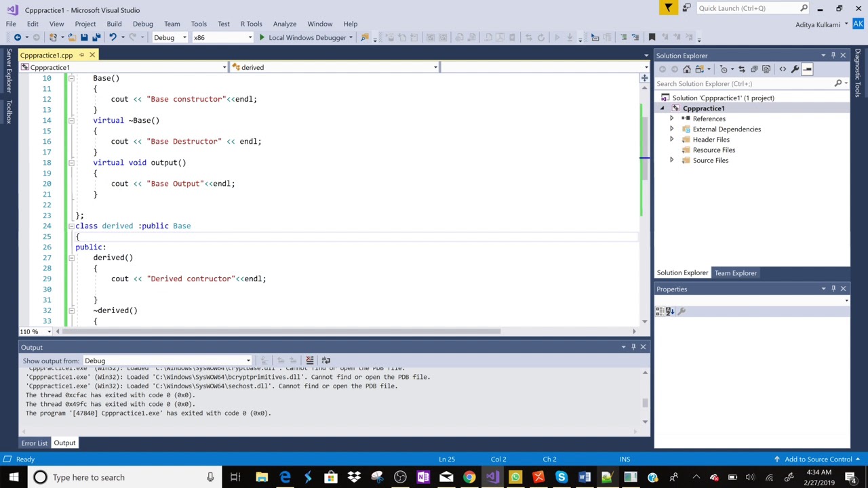Click the Pending Changes Filter clock icon
Image resolution: width=868 pixels, height=488 pixels.
pos(724,69)
